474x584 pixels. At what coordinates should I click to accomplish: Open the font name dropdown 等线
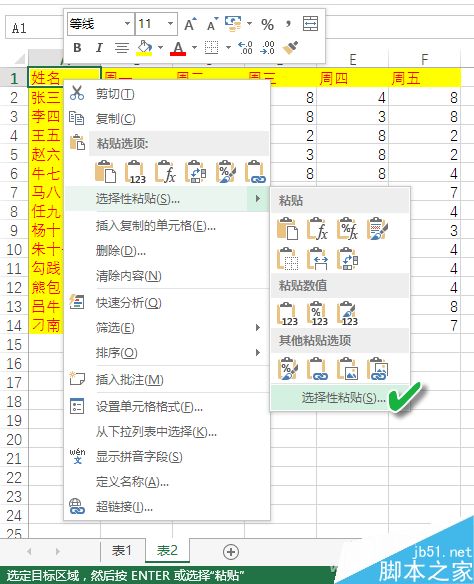coord(128,24)
